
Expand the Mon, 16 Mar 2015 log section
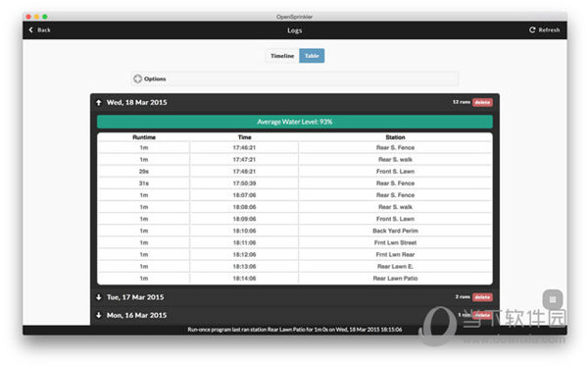[136, 315]
